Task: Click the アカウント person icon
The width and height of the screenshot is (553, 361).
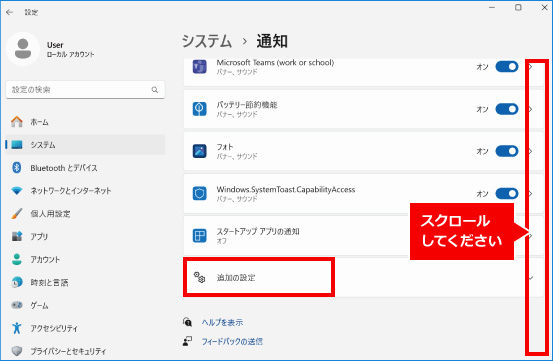Action: (x=17, y=259)
